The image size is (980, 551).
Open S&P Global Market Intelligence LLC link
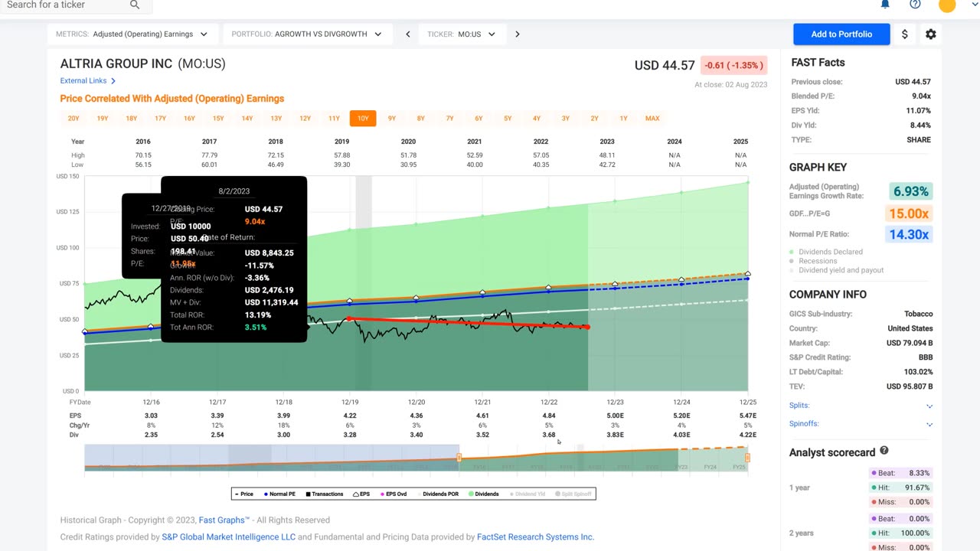pos(228,537)
